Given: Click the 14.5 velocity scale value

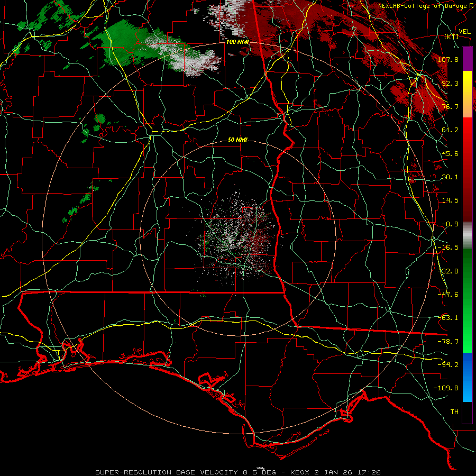Looking at the screenshot, I should click(450, 200).
